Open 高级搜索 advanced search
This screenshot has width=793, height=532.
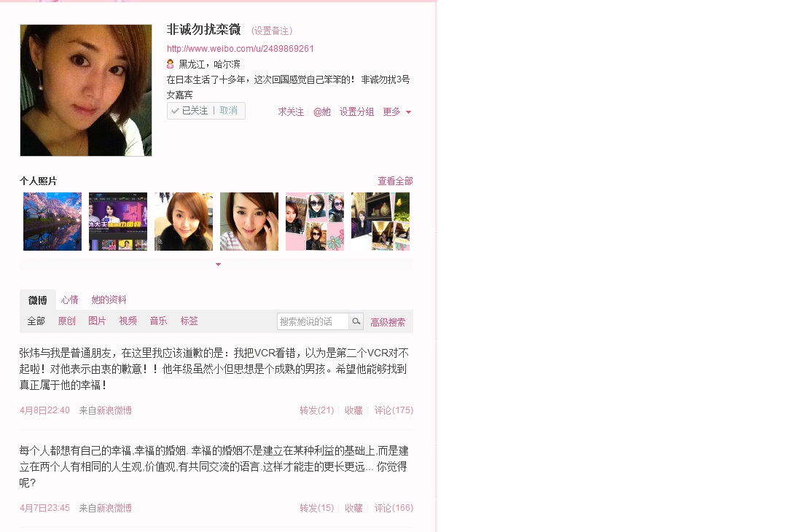pyautogui.click(x=388, y=322)
